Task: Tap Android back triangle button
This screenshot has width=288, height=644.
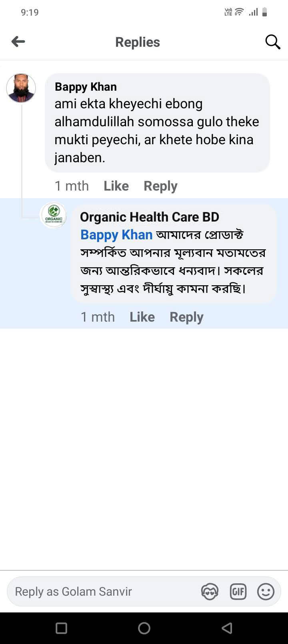Action: tap(227, 628)
